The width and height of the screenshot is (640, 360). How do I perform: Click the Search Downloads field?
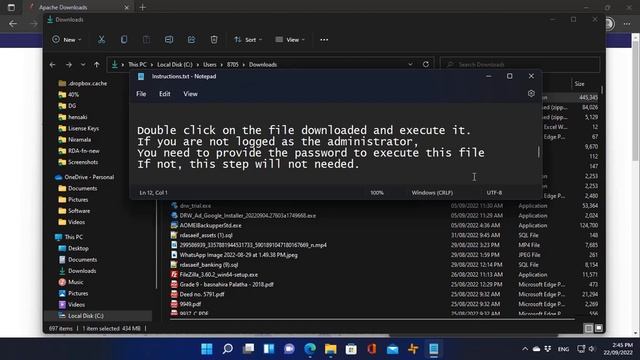pos(520,64)
